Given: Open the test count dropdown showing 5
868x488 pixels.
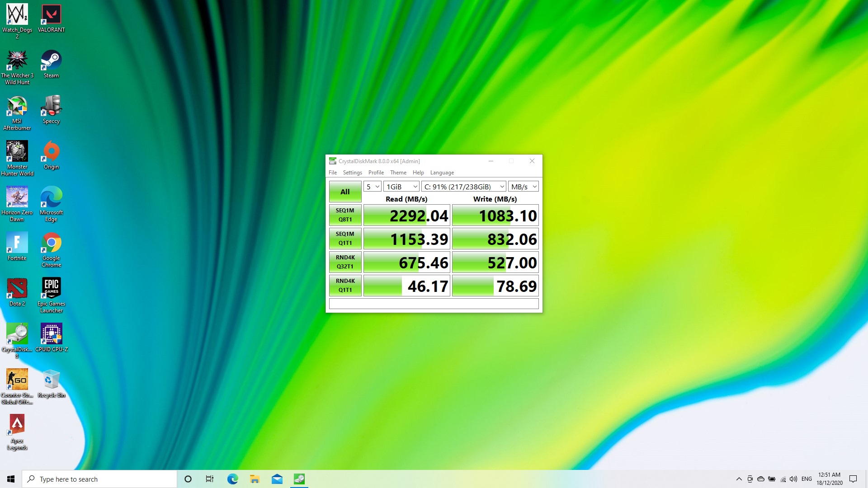Looking at the screenshot, I should tap(372, 187).
